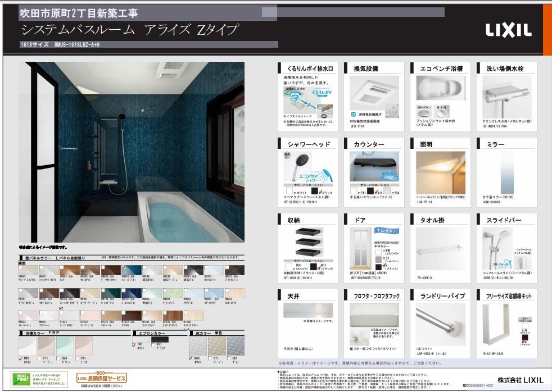Click the スライドバー shower bar image

coord(497,249)
